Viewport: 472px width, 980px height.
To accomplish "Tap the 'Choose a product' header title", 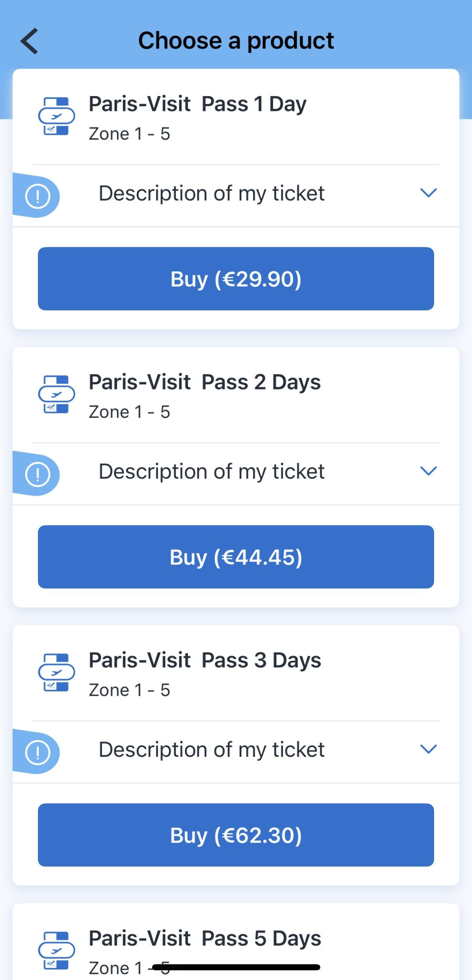I will tap(236, 41).
